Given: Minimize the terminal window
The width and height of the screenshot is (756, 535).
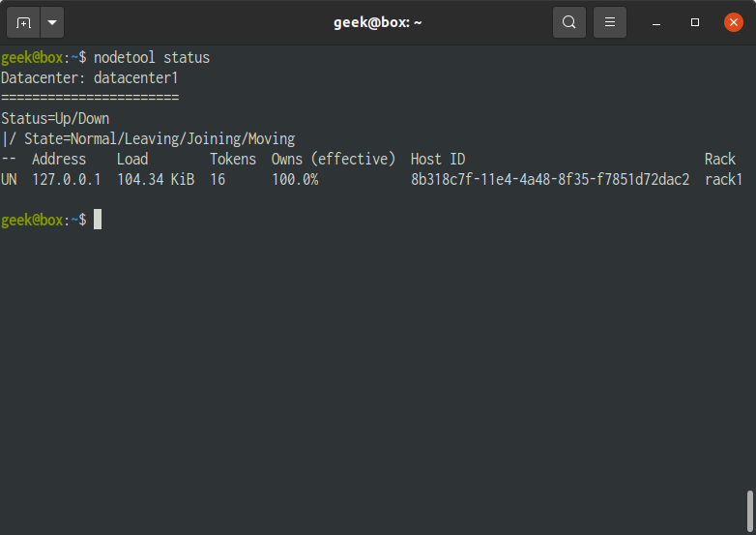Looking at the screenshot, I should (655, 22).
